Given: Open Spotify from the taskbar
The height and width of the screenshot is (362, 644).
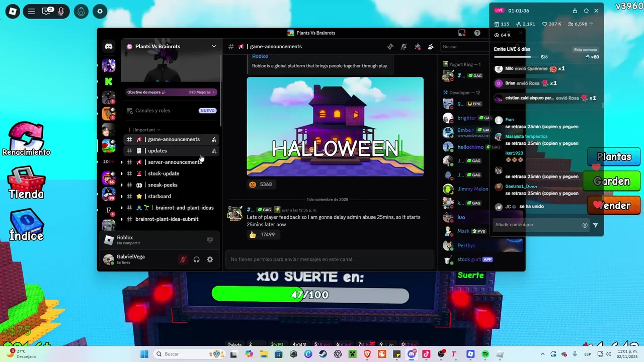Looking at the screenshot, I should [485, 354].
